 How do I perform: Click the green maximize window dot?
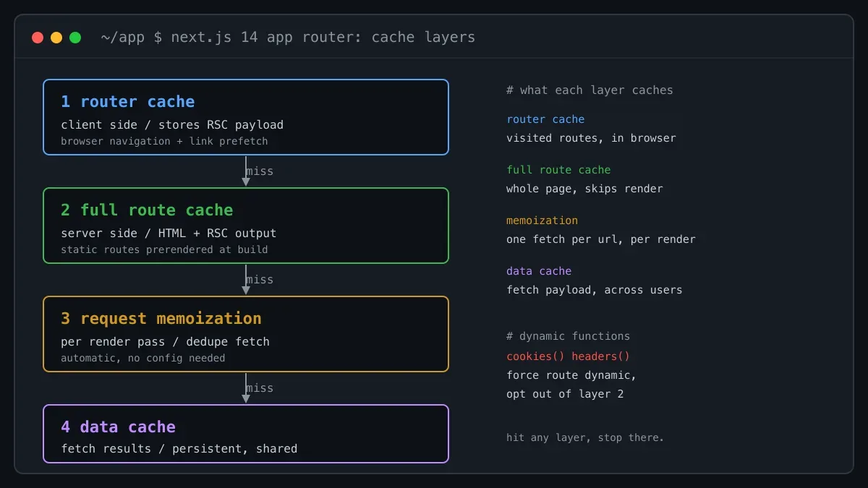[75, 38]
